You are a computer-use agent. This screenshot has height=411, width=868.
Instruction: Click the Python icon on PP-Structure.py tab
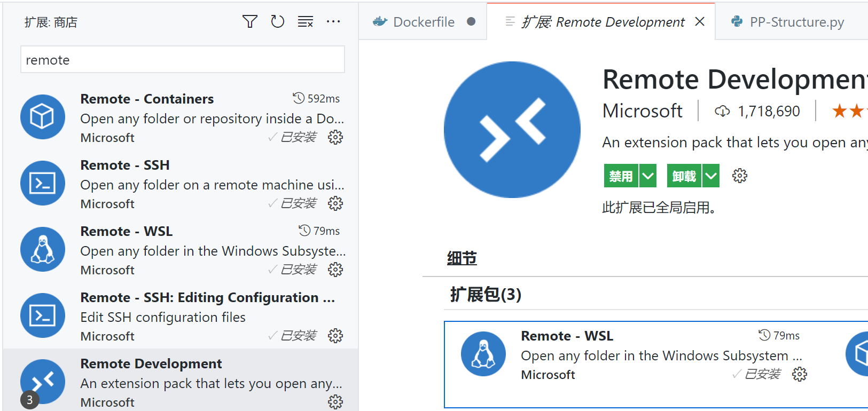pos(737,21)
